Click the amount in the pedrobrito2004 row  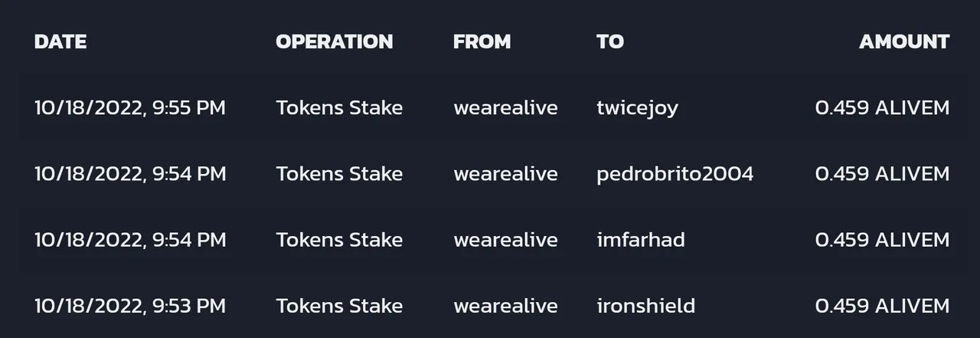pyautogui.click(x=883, y=174)
